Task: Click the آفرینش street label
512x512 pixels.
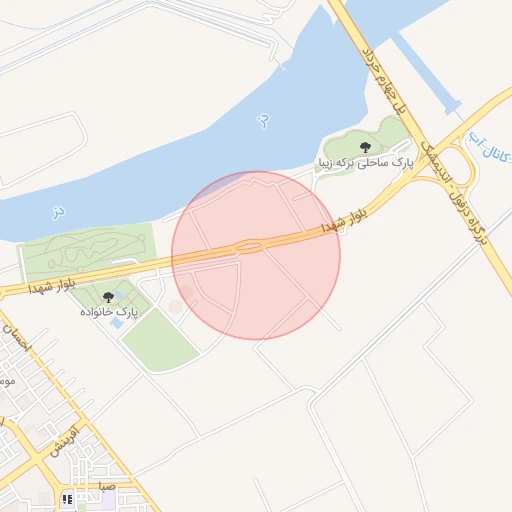Action: pyautogui.click(x=64, y=442)
